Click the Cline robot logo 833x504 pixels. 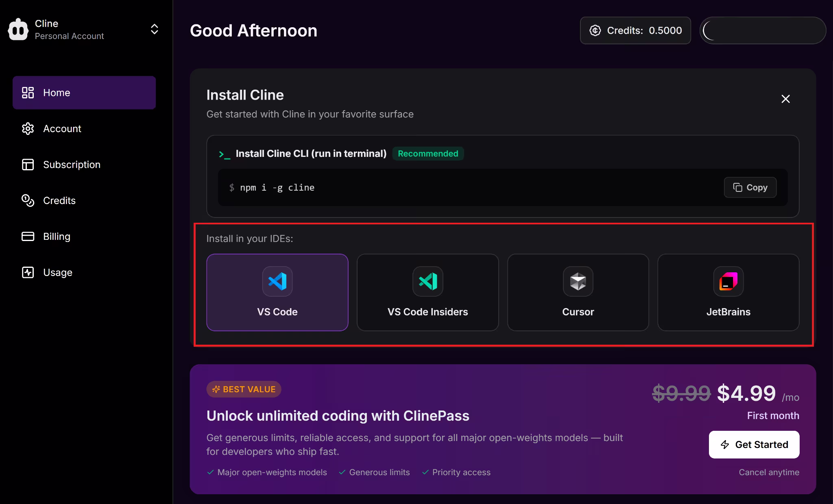pyautogui.click(x=18, y=29)
